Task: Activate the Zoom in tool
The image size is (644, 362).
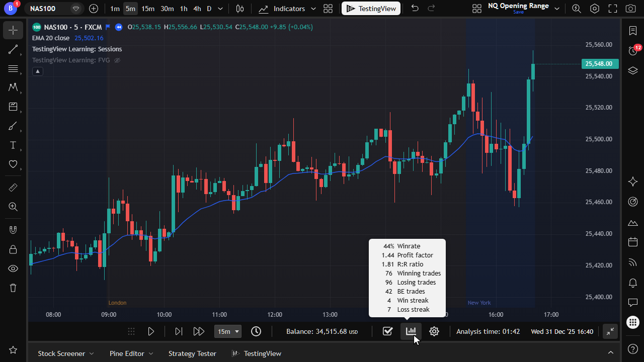Action: [x=13, y=207]
